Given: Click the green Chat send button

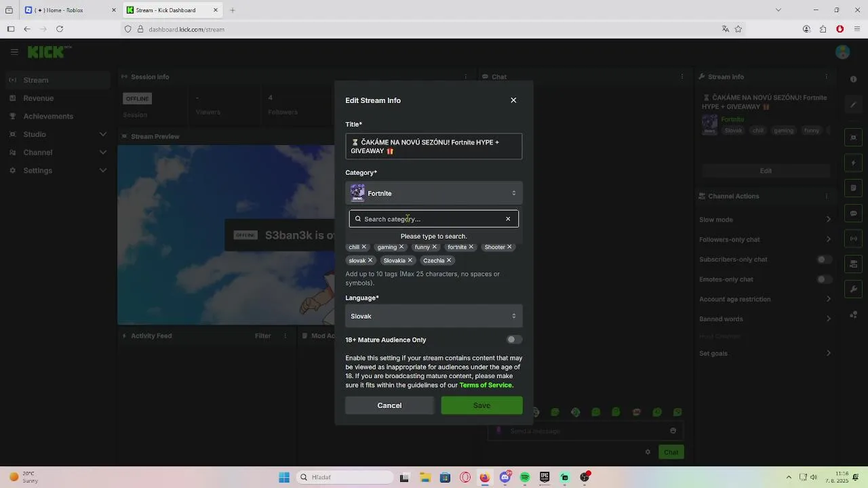Looking at the screenshot, I should [x=671, y=452].
